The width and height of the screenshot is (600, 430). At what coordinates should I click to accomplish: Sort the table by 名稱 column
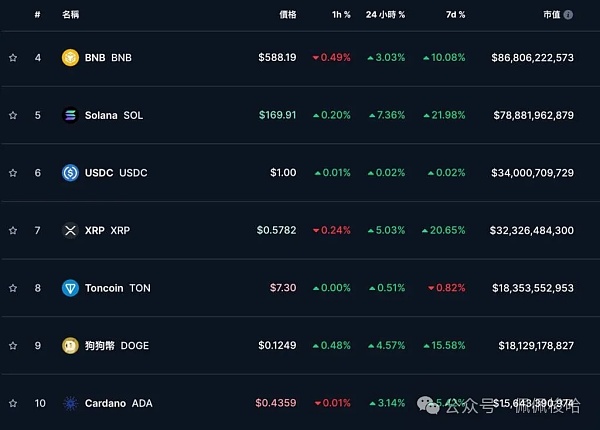[x=71, y=15]
